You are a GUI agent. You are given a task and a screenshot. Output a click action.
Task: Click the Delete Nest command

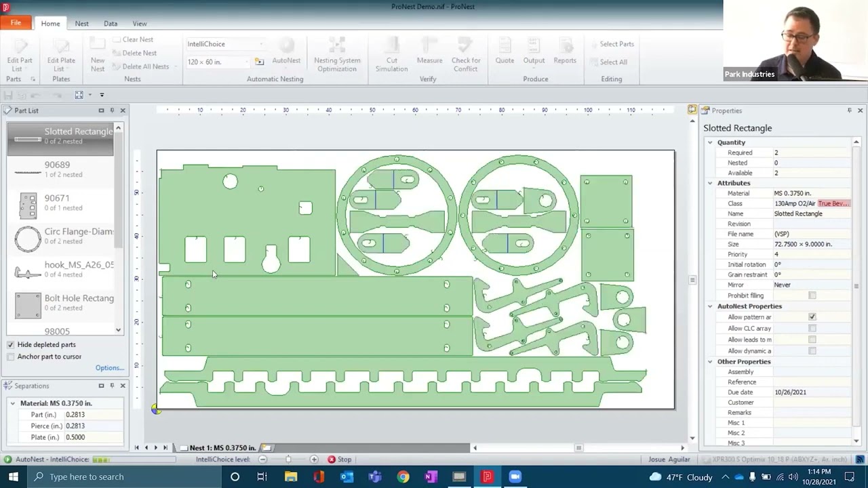134,53
